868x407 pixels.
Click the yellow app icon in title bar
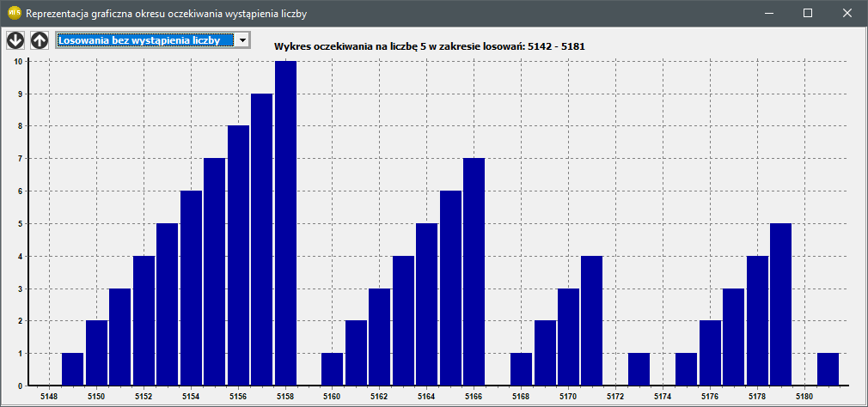click(15, 13)
